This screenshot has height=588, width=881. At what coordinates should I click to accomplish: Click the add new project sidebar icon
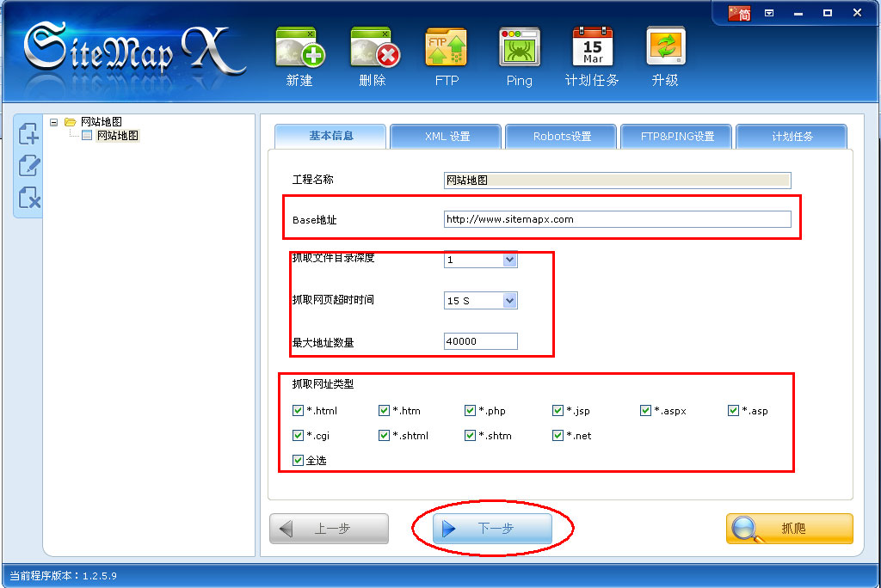point(29,133)
